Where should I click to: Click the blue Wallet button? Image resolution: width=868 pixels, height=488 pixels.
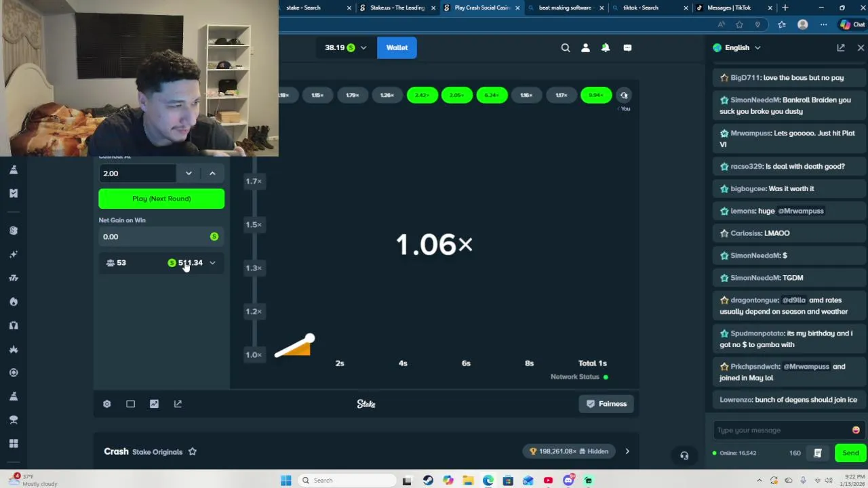coord(397,48)
